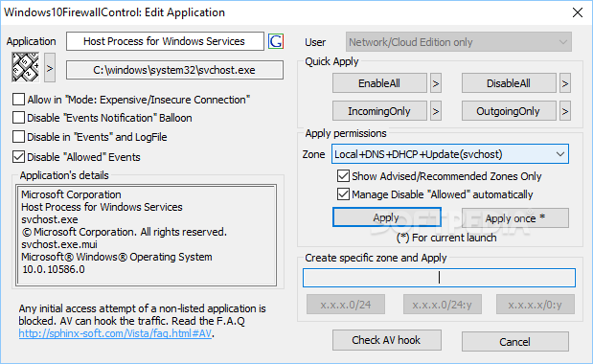Toggle Manage Disable Allowed automatically checkbox

pos(343,194)
